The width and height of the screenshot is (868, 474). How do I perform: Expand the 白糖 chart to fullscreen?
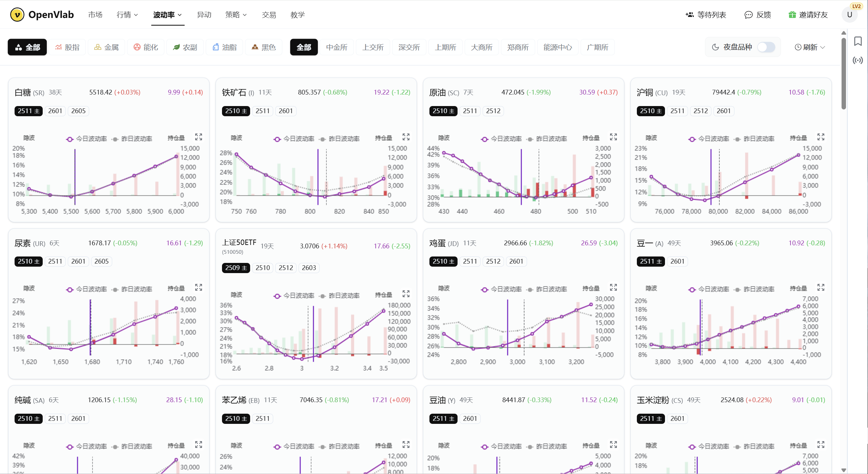pos(199,137)
